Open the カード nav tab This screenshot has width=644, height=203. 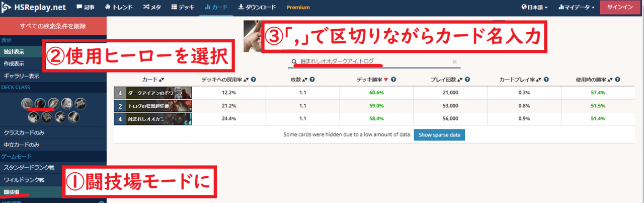click(x=217, y=7)
